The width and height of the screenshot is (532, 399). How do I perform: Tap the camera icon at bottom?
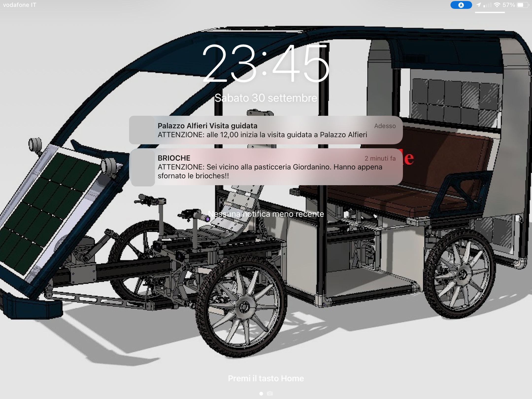pyautogui.click(x=270, y=393)
